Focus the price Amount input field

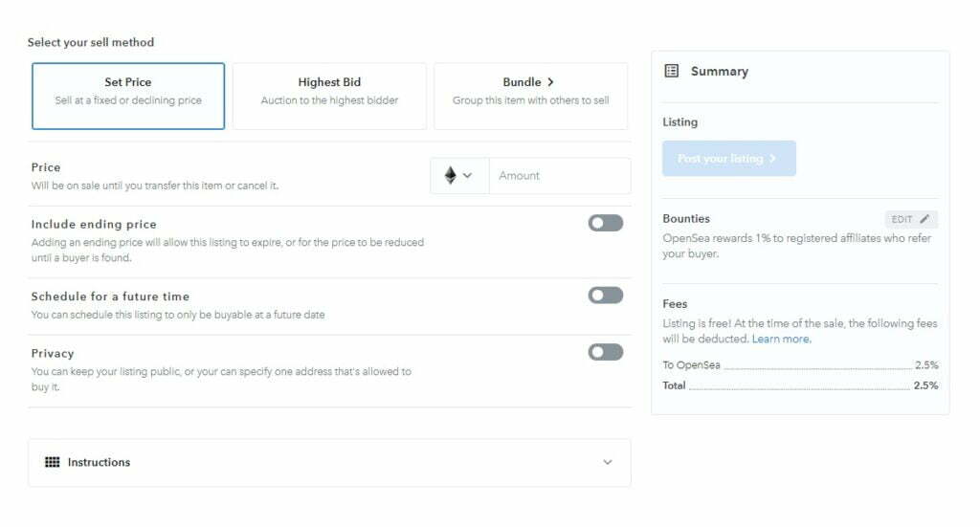559,176
